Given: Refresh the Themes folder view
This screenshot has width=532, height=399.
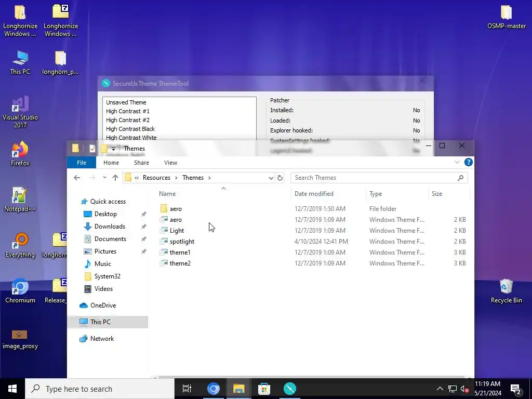Looking at the screenshot, I should click(280, 178).
